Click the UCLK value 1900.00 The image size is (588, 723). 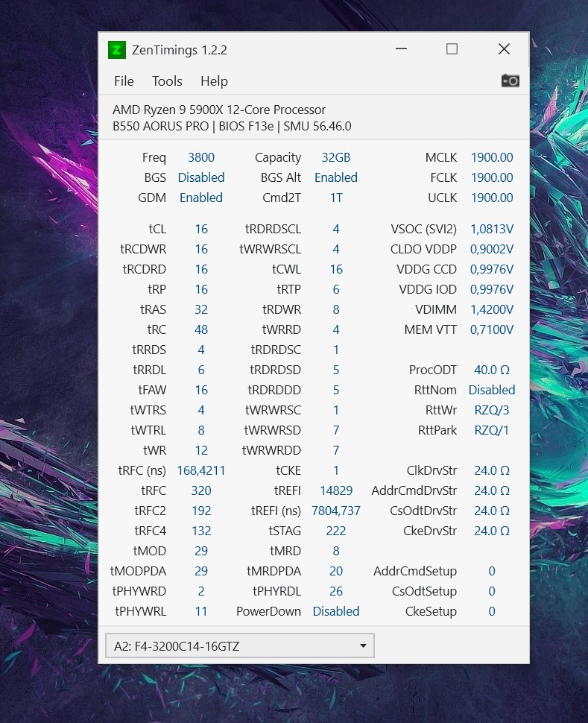pyautogui.click(x=492, y=198)
